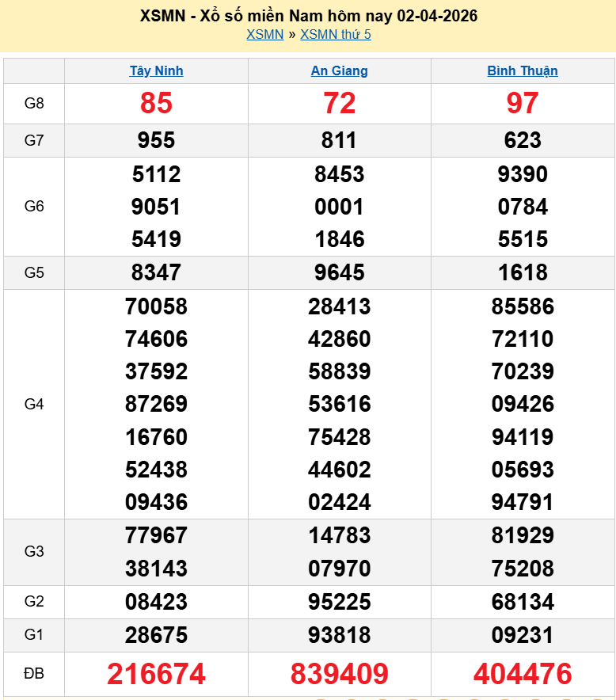Click Bình Thuận G8 result 97
The height and width of the screenshot is (700, 616).
pyautogui.click(x=523, y=103)
